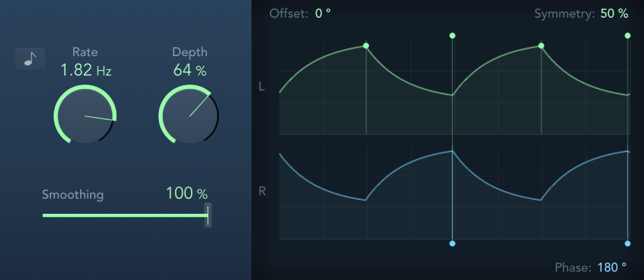Screen dimensions: 644x280
Task: Click the first green peak handle on L waveform
Action: coord(366,45)
